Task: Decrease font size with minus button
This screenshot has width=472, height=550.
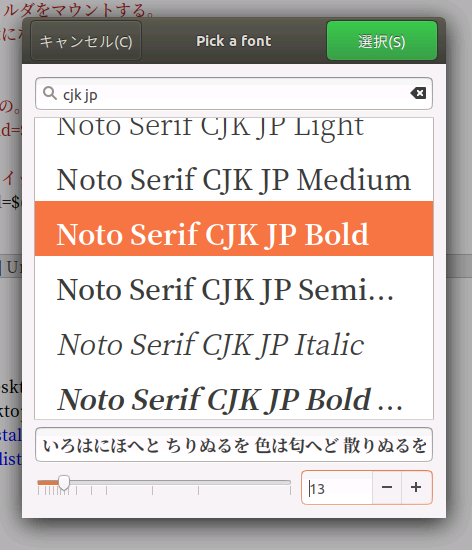Action: 387,488
